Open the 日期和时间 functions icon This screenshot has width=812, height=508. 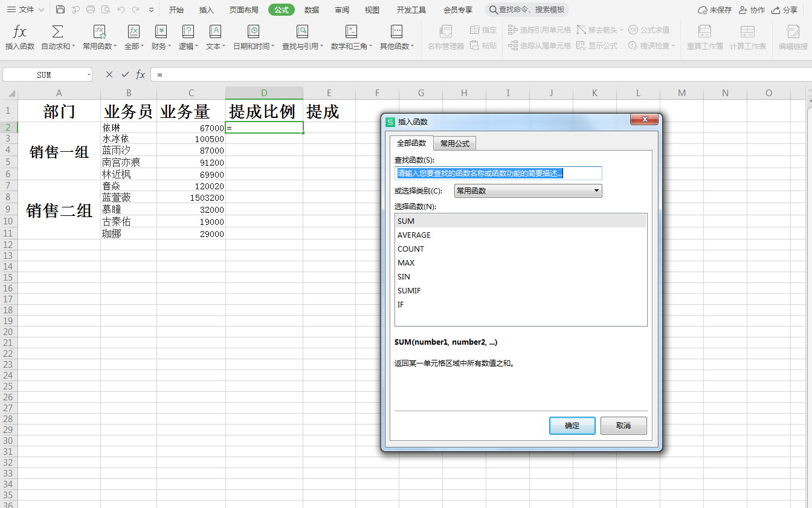click(254, 32)
